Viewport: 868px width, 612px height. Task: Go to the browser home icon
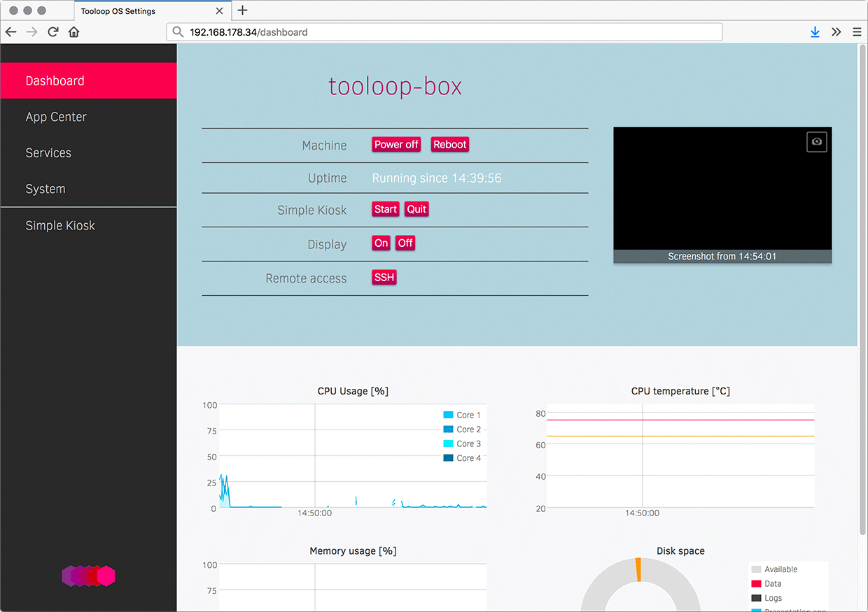(73, 32)
